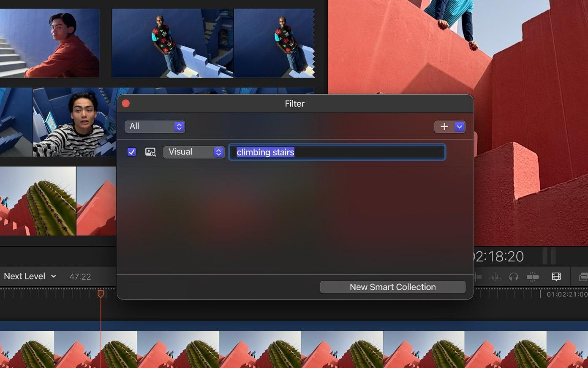
Task: Expand the add-rule chevron menu
Action: coord(460,126)
